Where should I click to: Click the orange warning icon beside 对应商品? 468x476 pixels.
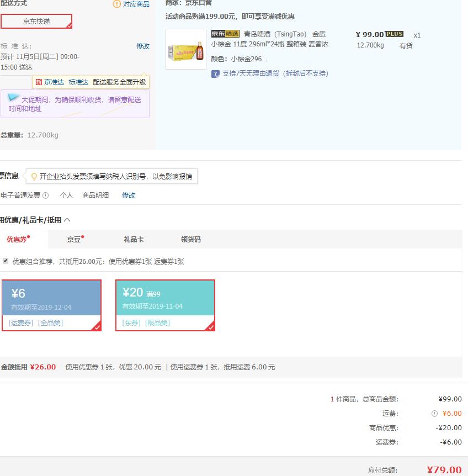coord(116,4)
